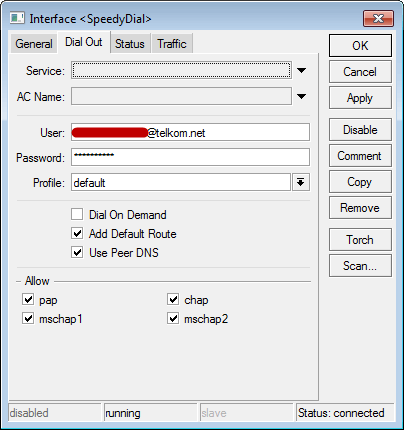Click the interface window title icon
Image resolution: width=404 pixels, height=430 pixels.
coord(17,18)
